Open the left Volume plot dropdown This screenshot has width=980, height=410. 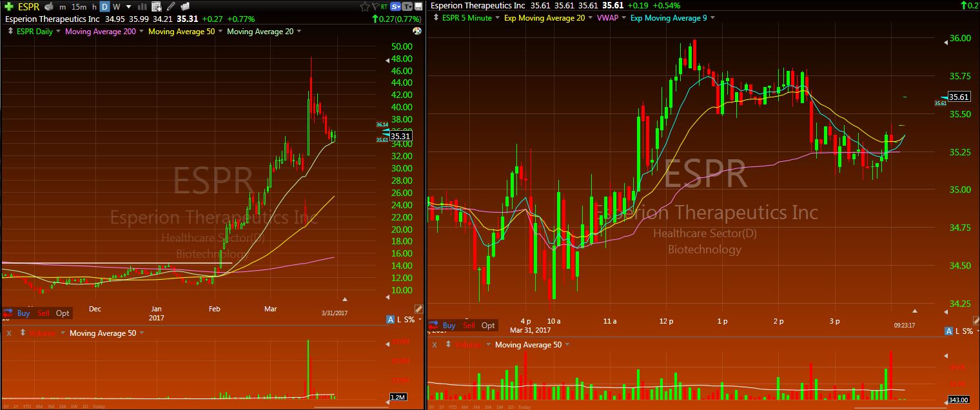(62, 333)
